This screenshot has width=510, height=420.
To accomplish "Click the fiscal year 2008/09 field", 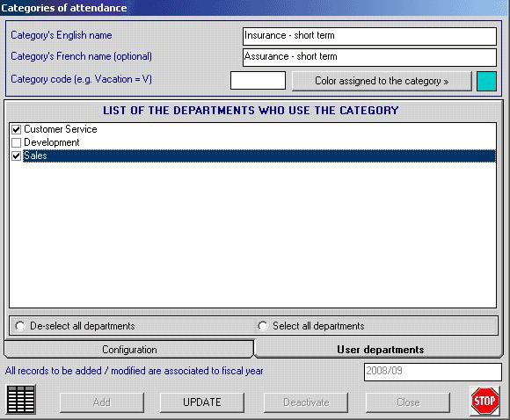I will click(x=433, y=372).
